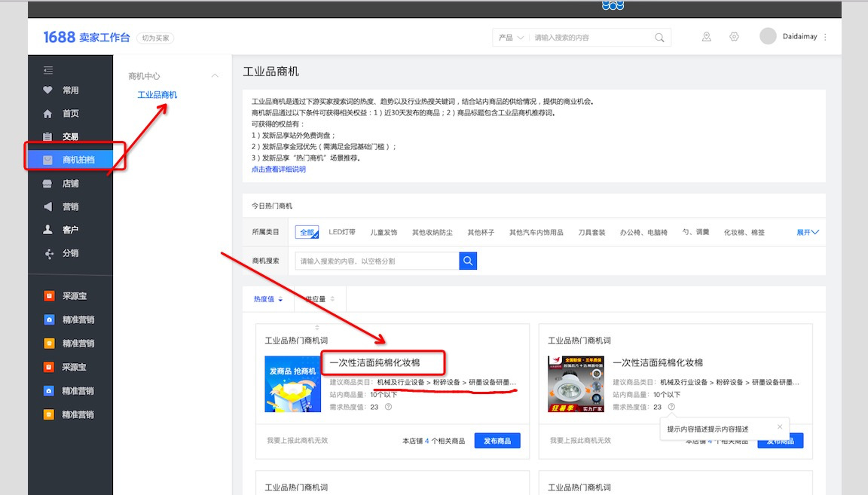This screenshot has height=495, width=868.
Task: Open the 客户 customers section icon
Action: (x=47, y=229)
